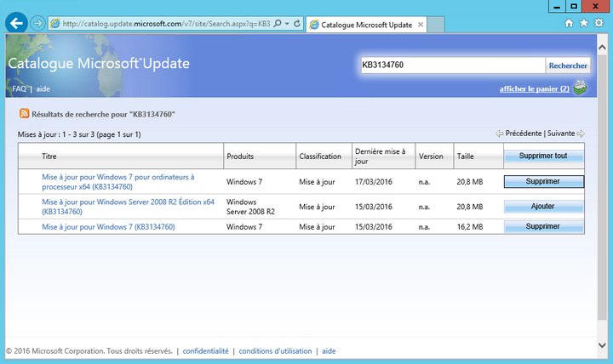This screenshot has height=364, width=613.
Task: Click the Supprimer tout button
Action: 543,156
